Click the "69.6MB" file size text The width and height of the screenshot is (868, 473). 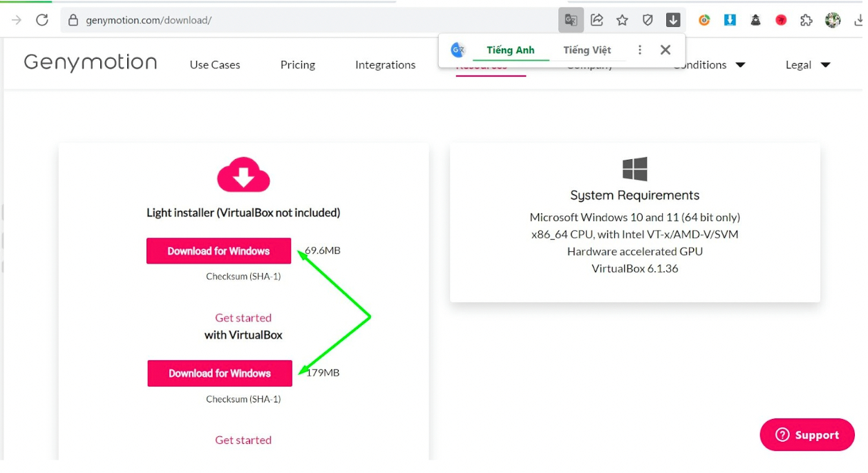click(323, 250)
